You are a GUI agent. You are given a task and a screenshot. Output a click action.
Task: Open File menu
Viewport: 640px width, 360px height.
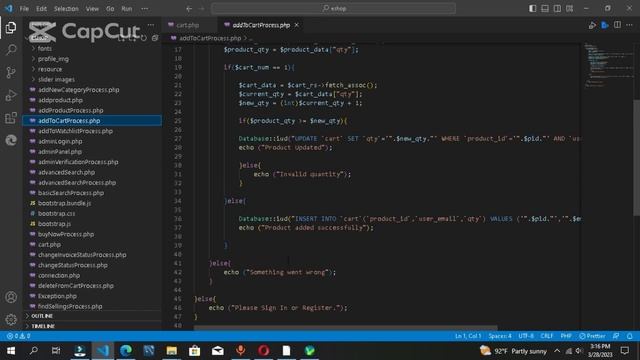pyautogui.click(x=24, y=9)
